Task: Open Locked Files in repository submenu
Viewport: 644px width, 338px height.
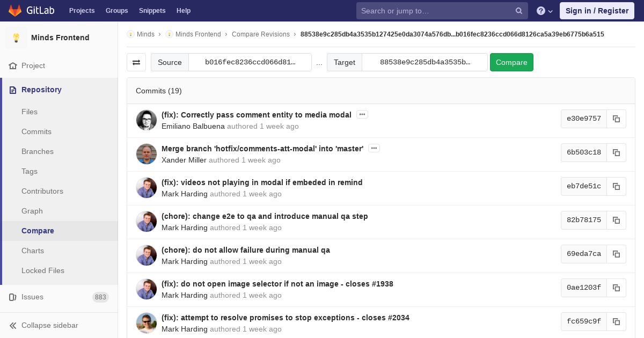Action: pos(43,270)
